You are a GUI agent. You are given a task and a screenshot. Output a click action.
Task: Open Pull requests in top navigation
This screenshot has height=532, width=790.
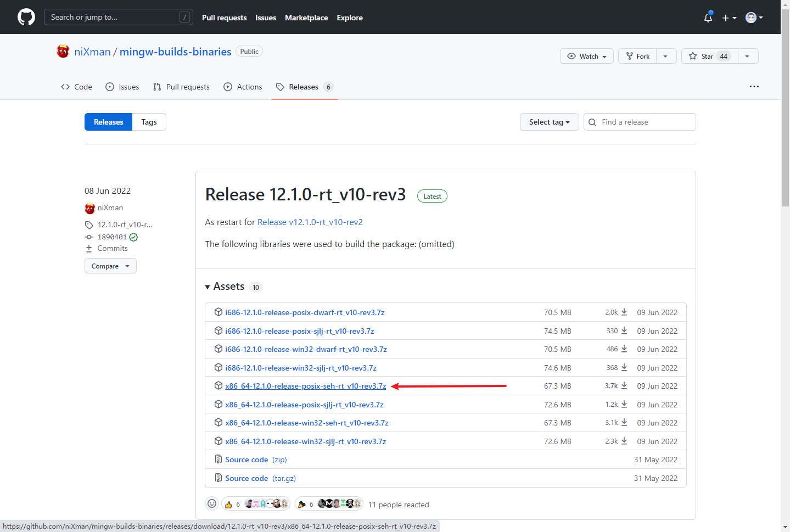pyautogui.click(x=224, y=18)
